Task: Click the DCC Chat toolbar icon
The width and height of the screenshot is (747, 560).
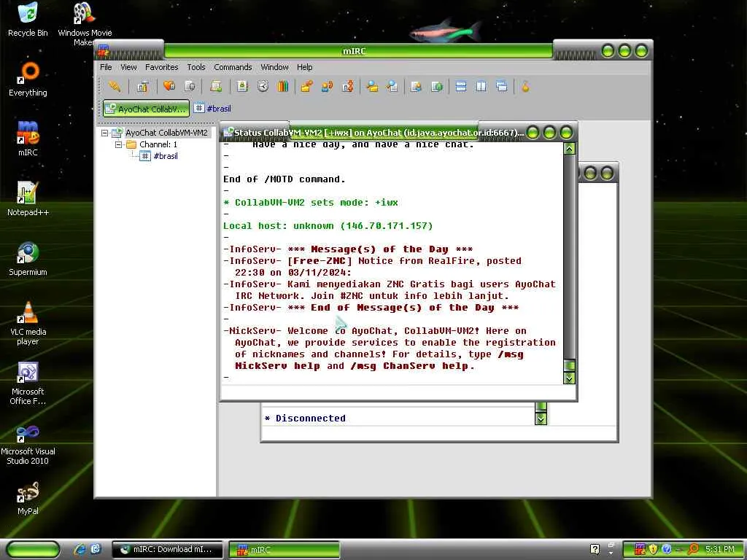Action: (x=328, y=86)
